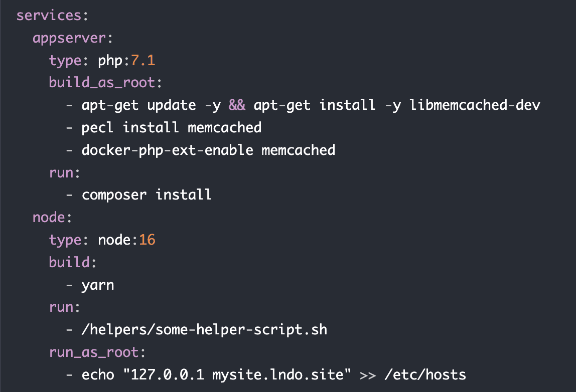Click the 'apt-get update' command text

[x=138, y=105]
